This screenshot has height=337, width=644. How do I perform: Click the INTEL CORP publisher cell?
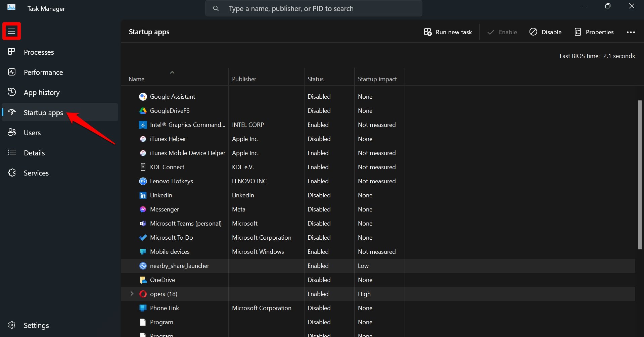[248, 125]
